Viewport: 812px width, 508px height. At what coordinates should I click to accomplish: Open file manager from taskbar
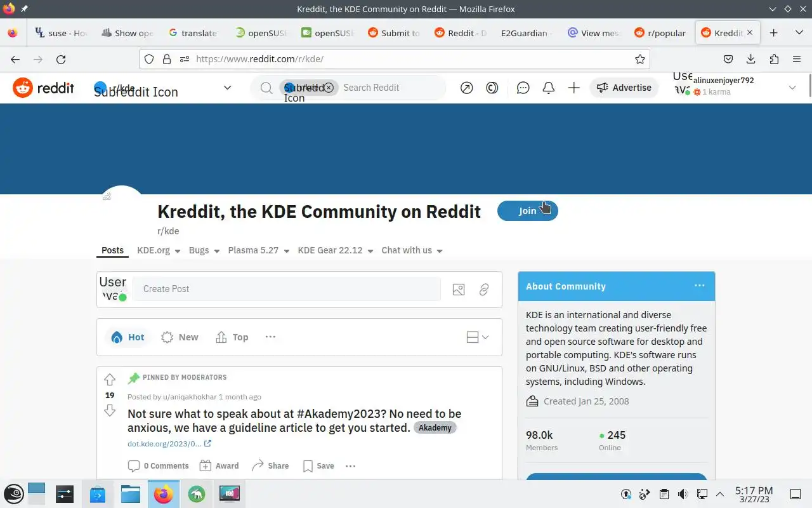click(131, 494)
